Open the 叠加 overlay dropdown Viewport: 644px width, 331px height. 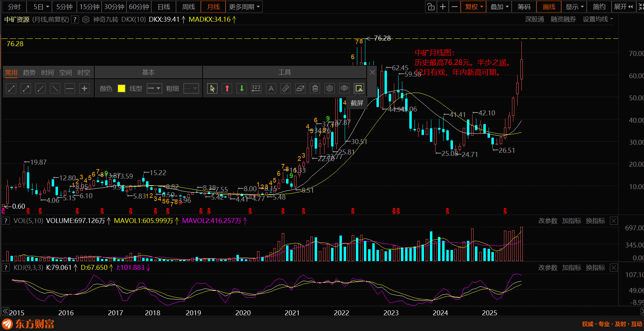coord(499,7)
